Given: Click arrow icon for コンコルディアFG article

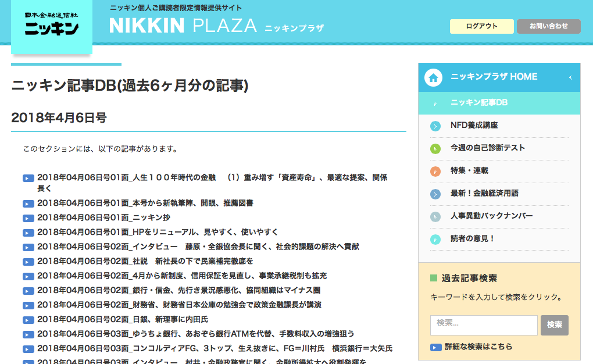Looking at the screenshot, I should pos(28,349).
